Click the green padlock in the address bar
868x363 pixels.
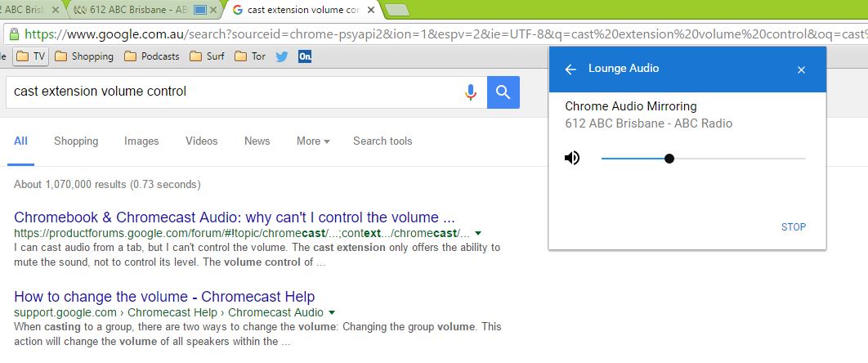(15, 34)
